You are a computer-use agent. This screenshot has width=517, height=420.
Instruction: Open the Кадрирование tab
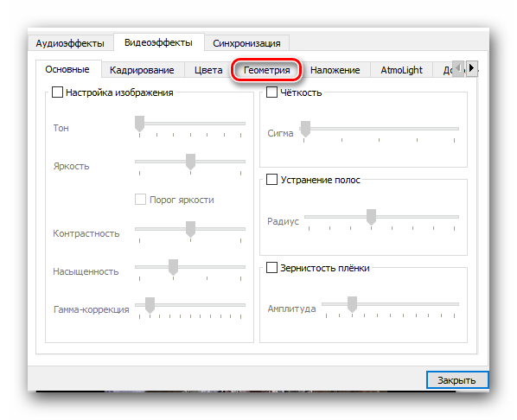point(142,70)
